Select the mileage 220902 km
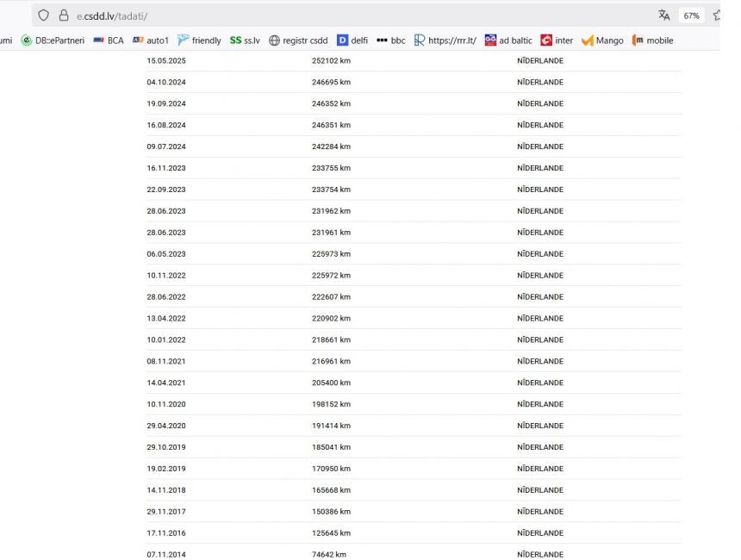 click(331, 319)
